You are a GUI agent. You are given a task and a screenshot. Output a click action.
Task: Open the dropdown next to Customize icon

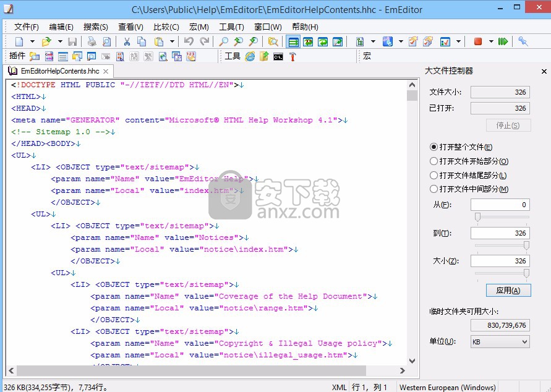[x=459, y=42]
